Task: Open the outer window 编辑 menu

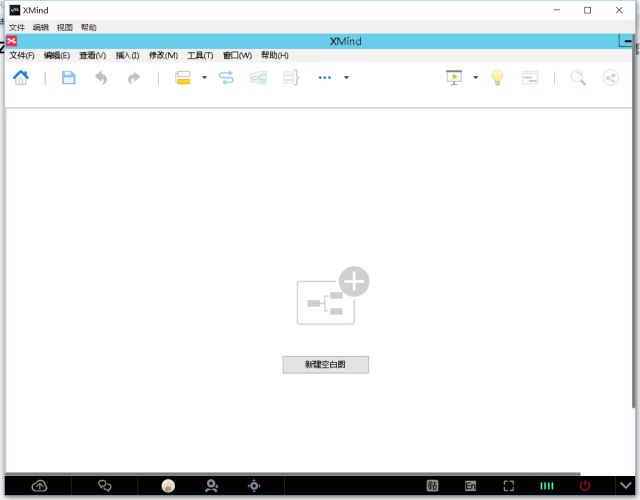Action: point(41,27)
